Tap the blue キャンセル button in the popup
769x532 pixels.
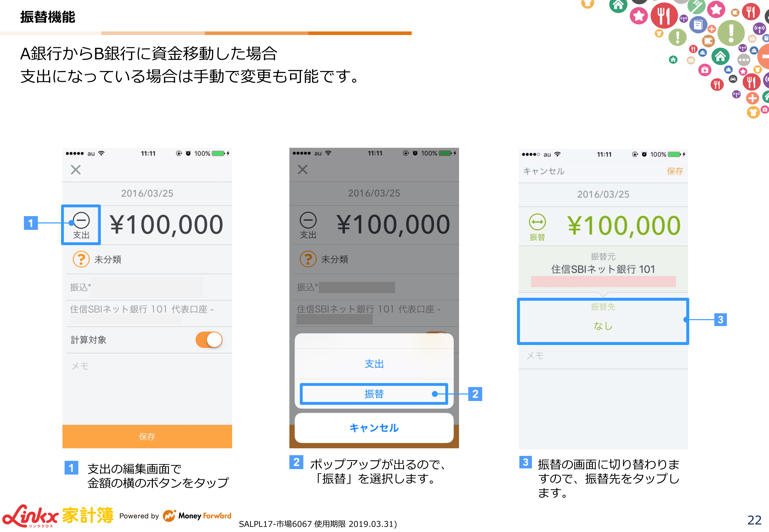(374, 428)
